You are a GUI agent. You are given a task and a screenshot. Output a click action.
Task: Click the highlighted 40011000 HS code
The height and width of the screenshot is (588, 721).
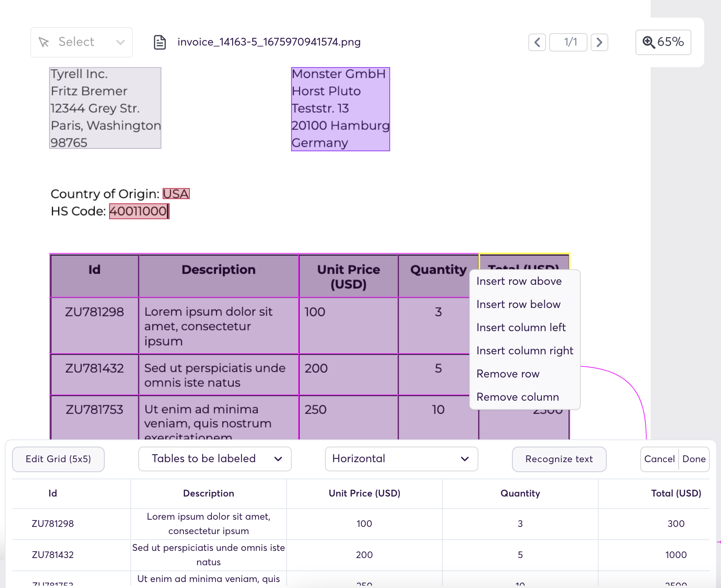pos(139,211)
